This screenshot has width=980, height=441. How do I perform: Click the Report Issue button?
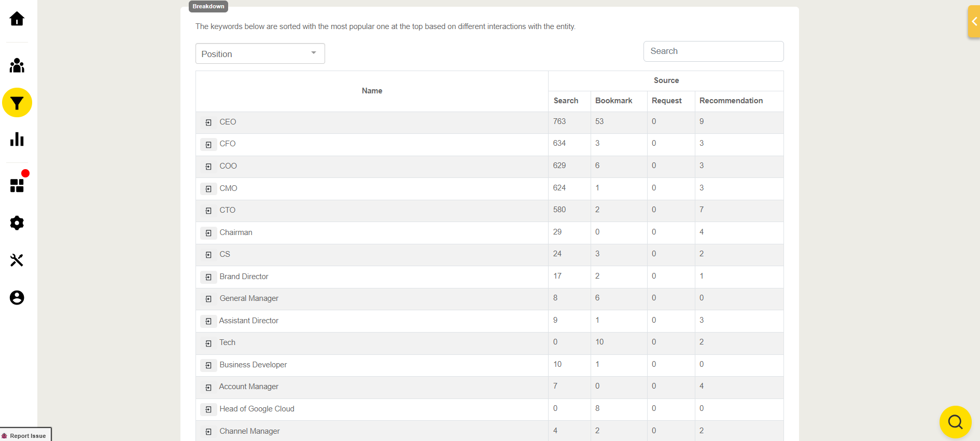[26, 435]
